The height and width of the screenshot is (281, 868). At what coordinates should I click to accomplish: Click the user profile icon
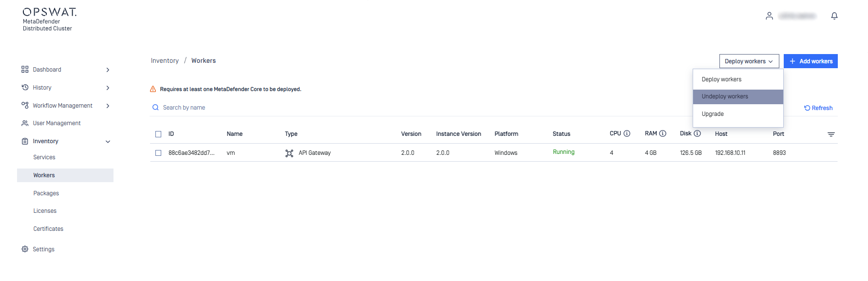769,16
